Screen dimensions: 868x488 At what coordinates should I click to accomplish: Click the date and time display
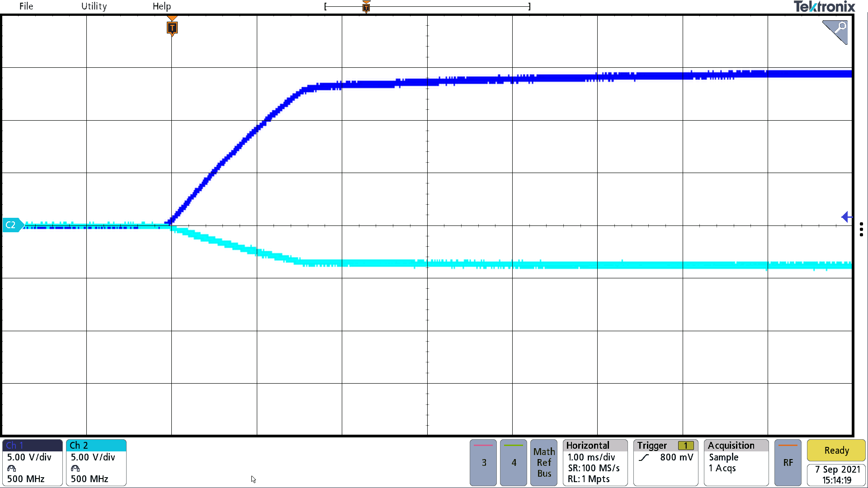pos(836,475)
